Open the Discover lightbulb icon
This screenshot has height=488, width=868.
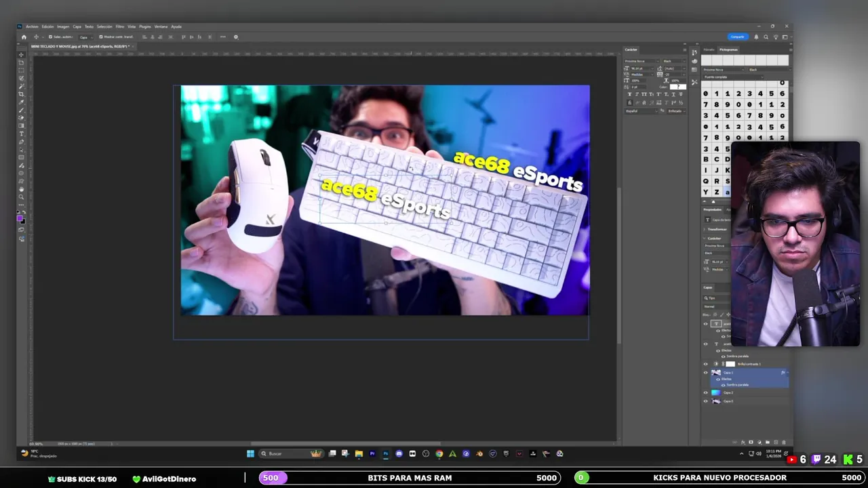point(776,37)
